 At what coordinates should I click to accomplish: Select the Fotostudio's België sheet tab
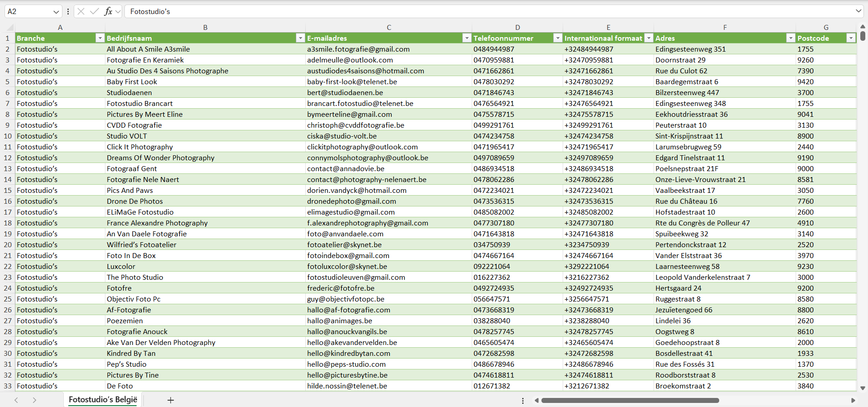103,400
